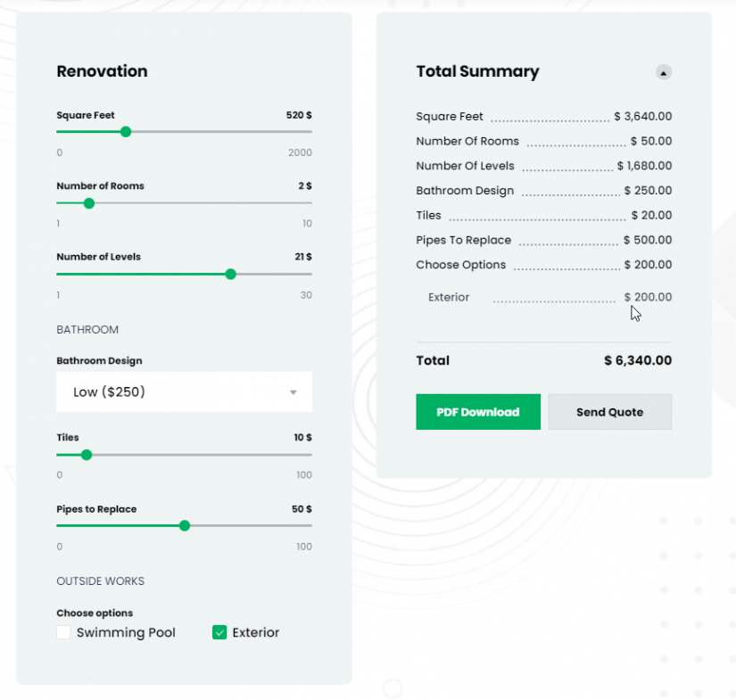Click the BATHROOM section label
The height and width of the screenshot is (700, 736).
[87, 329]
